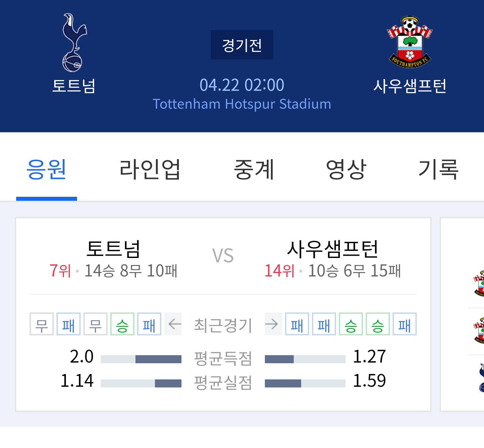Click left arrow beside 최근경기
Screen dimensions: 484x448
click(x=174, y=324)
